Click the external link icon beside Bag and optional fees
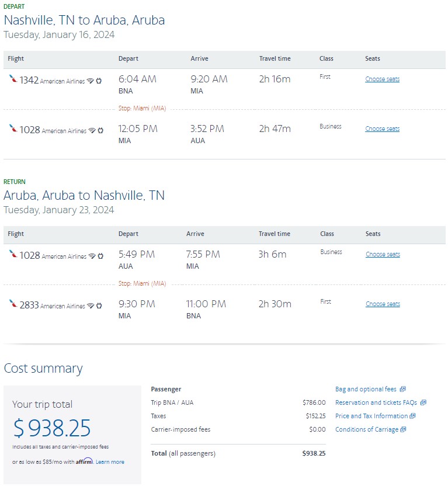Viewport: 448px width, 486px height. pyautogui.click(x=403, y=389)
